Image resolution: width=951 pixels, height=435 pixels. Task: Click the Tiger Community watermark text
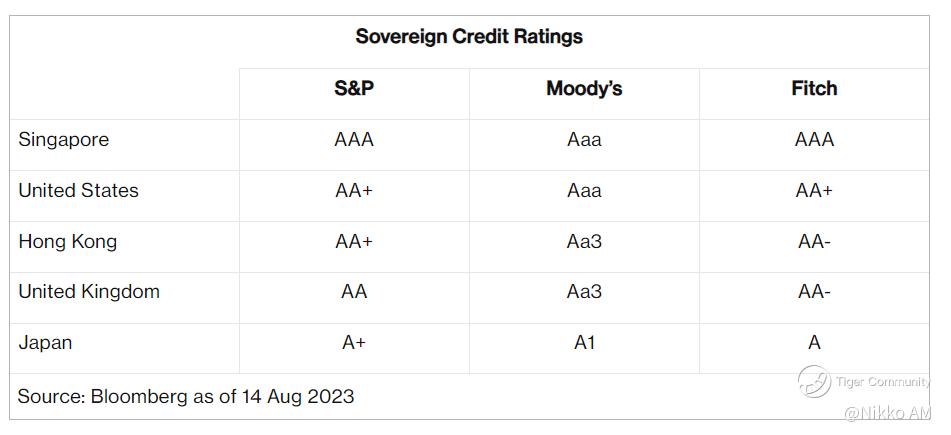[882, 382]
